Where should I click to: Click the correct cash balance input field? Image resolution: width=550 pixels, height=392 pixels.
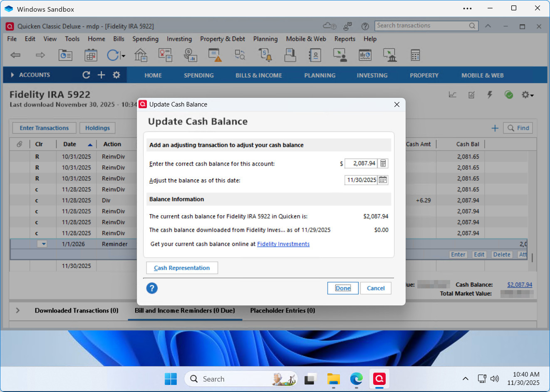pyautogui.click(x=361, y=164)
